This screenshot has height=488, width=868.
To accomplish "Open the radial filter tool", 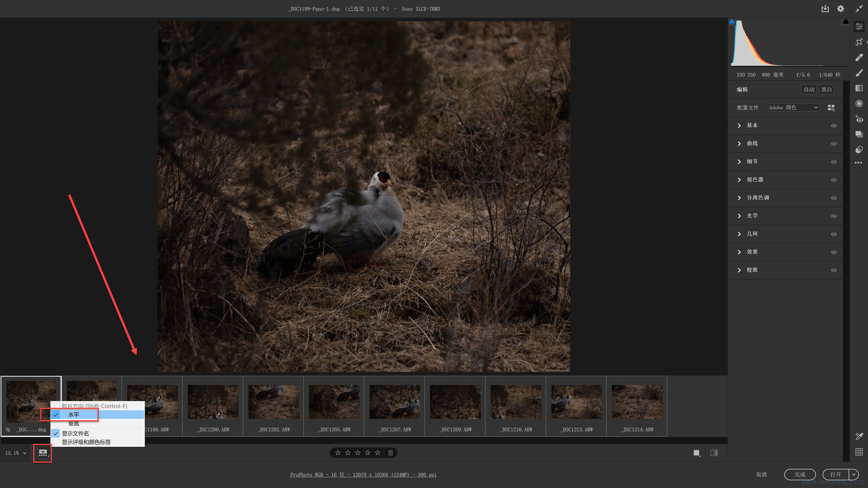I will (859, 103).
